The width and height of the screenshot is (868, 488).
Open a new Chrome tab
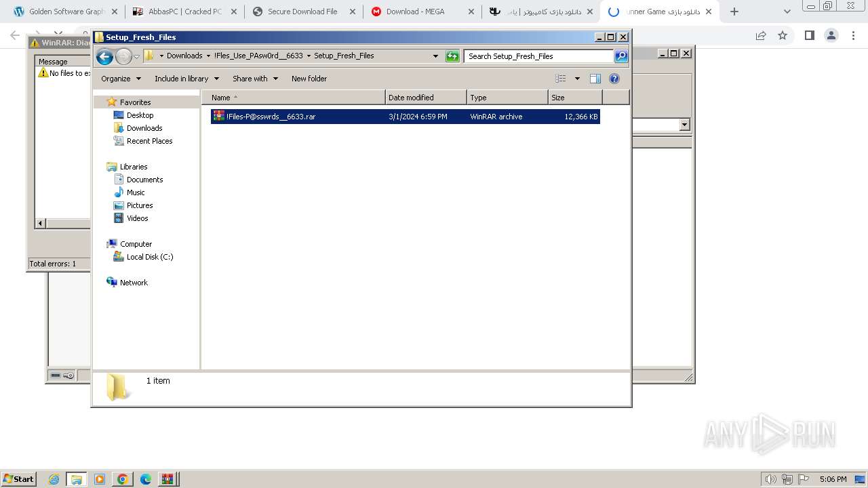(734, 12)
